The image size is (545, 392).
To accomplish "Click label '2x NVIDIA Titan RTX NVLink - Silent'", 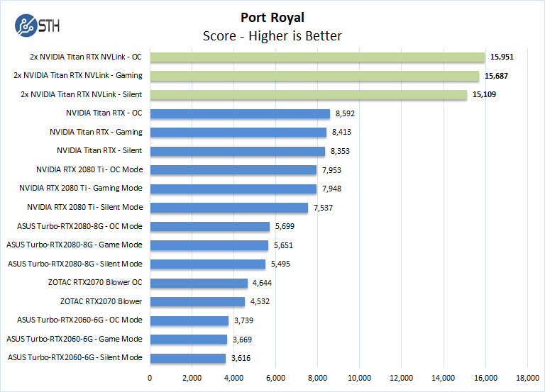I will point(82,94).
